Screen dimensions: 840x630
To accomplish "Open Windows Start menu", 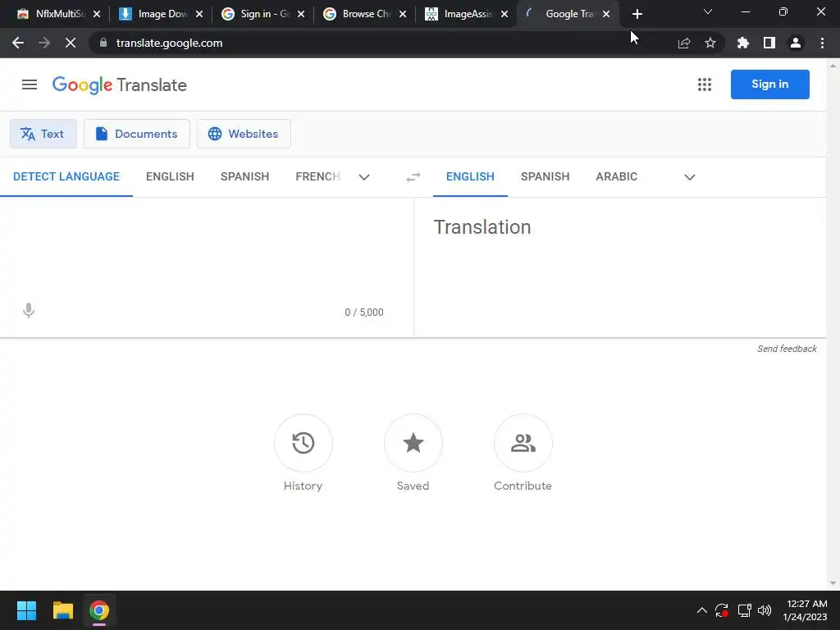I will [x=26, y=610].
